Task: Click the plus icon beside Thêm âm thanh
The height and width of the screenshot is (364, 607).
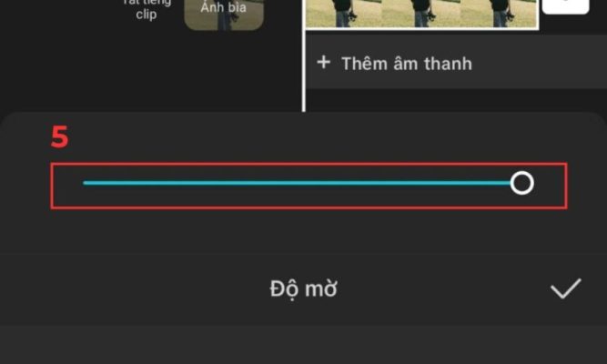Action: (324, 63)
